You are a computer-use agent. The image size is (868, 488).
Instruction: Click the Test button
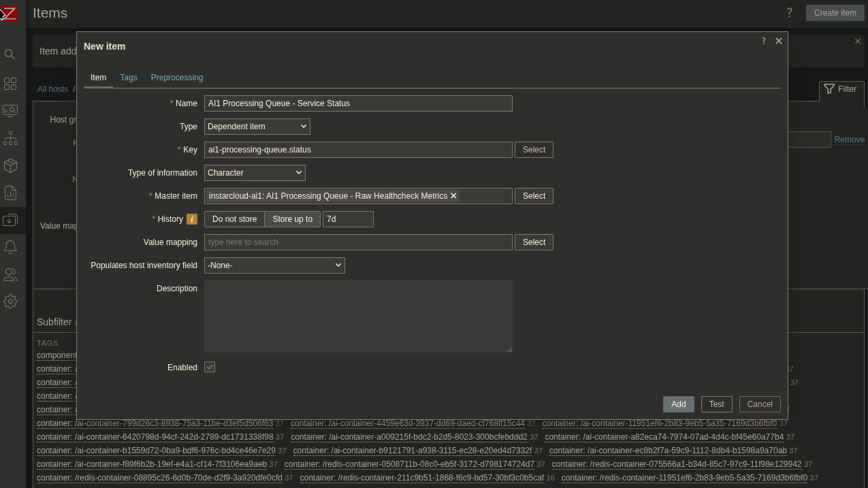coord(716,404)
